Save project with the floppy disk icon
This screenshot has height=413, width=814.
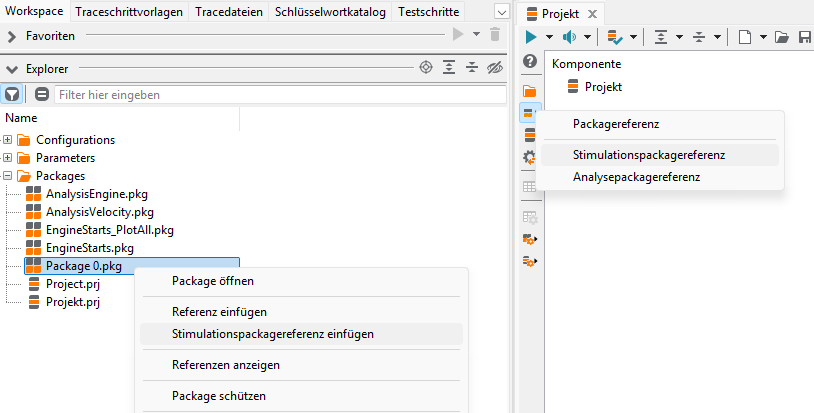[x=805, y=37]
